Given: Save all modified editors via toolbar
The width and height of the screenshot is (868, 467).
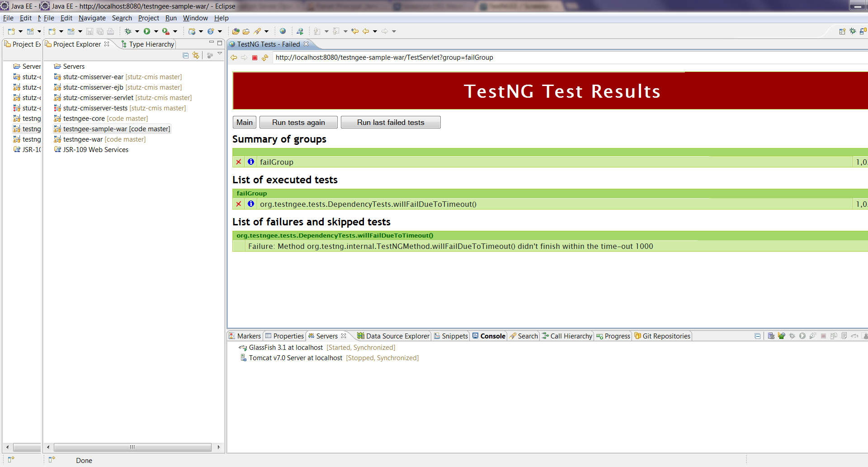Looking at the screenshot, I should coord(100,31).
